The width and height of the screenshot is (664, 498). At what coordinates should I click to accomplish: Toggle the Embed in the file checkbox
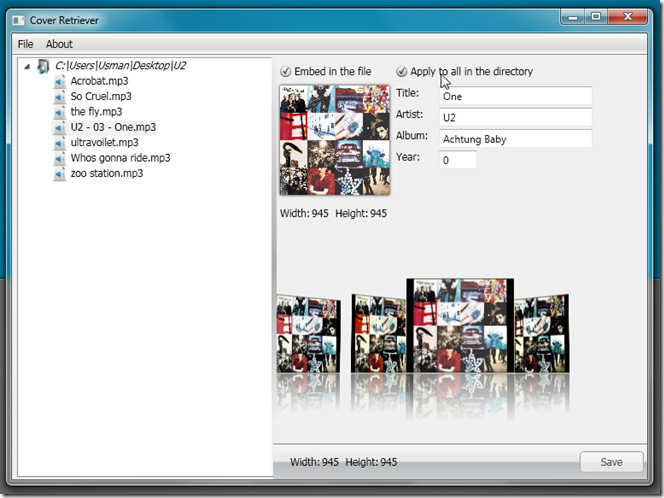(286, 72)
